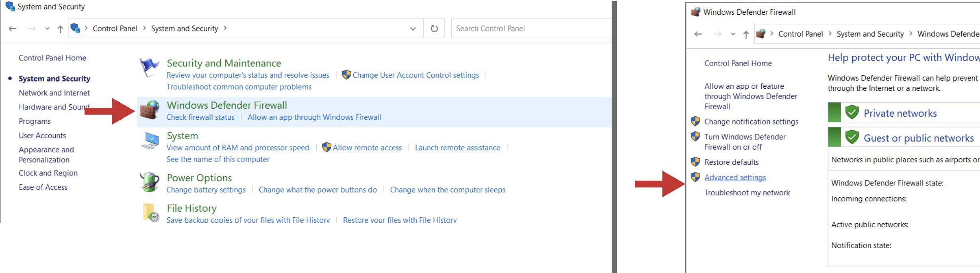Expand the address bar history dropdown
Screen dimensions: 980x273
pyautogui.click(x=413, y=29)
